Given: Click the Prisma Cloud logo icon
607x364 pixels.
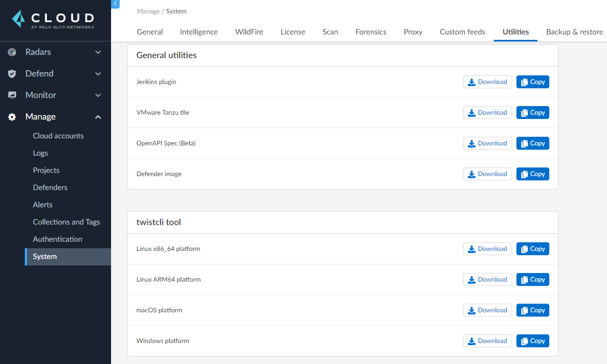Looking at the screenshot, I should click(18, 19).
